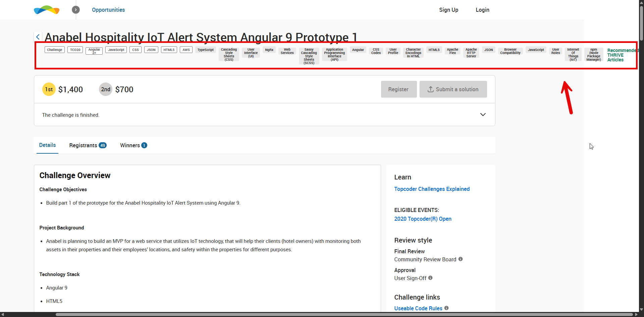The width and height of the screenshot is (644, 317).
Task: Open the 2020 Topcoder(R) Open link
Action: click(423, 219)
